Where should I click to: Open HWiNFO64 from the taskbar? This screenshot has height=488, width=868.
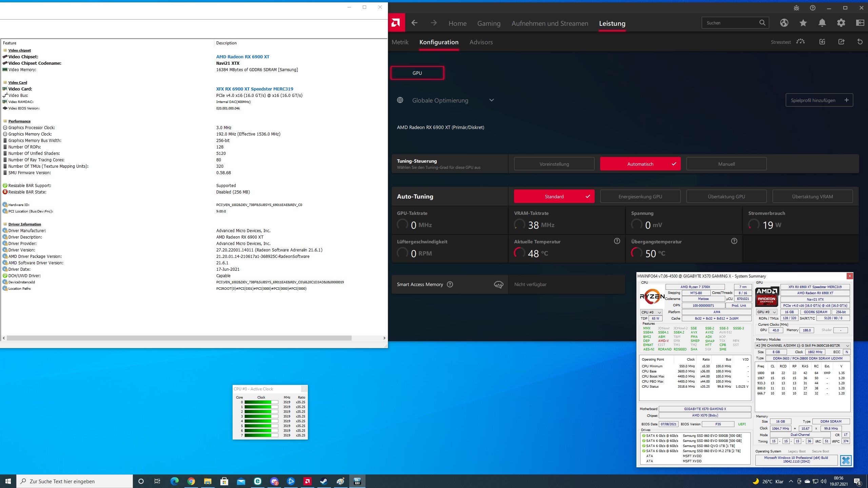click(x=357, y=481)
